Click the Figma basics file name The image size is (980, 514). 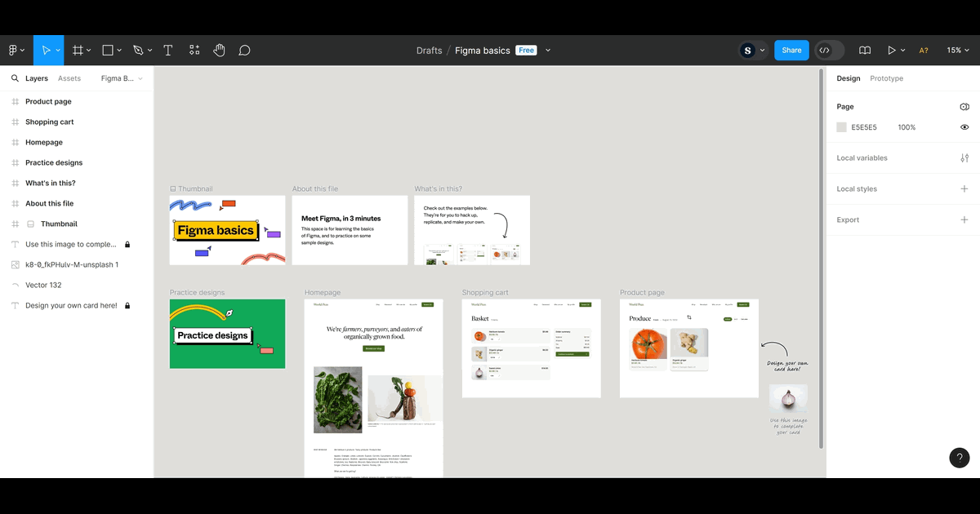pos(483,51)
